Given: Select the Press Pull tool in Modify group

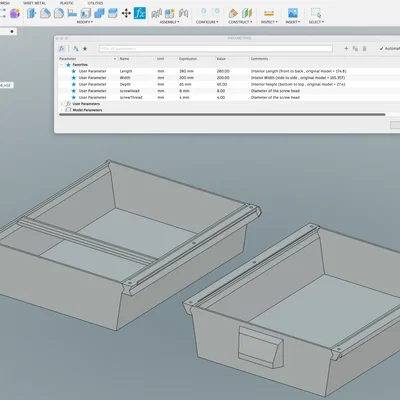Looking at the screenshot, I should pyautogui.click(x=31, y=13).
